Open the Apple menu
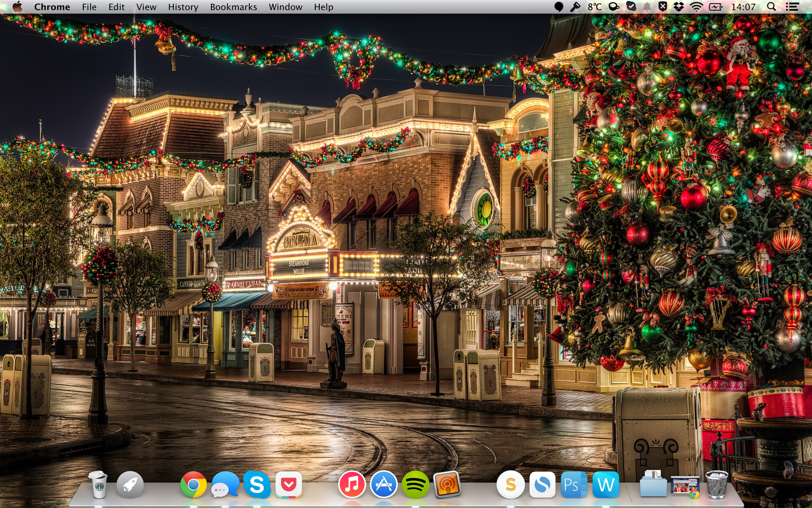The height and width of the screenshot is (508, 812). point(17,7)
